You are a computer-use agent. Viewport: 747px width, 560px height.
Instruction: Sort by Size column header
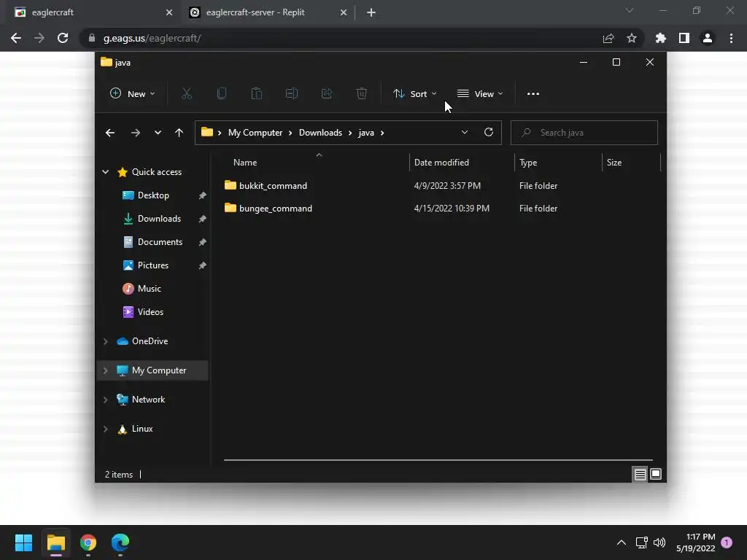coord(631,163)
